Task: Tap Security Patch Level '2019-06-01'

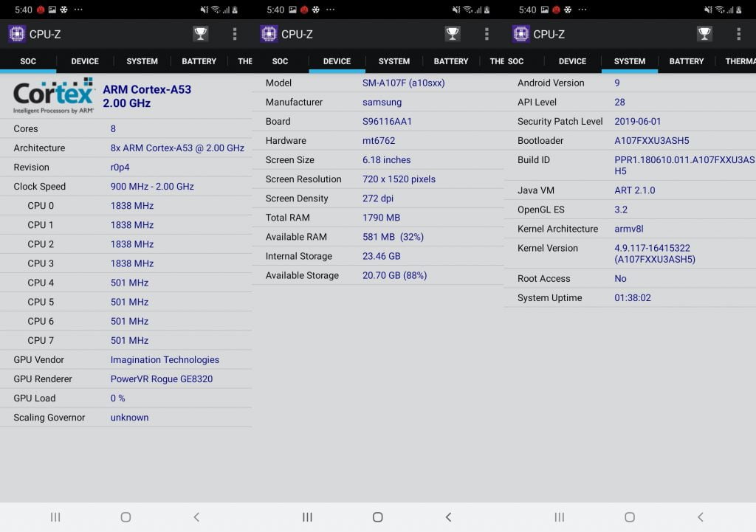Action: 637,122
